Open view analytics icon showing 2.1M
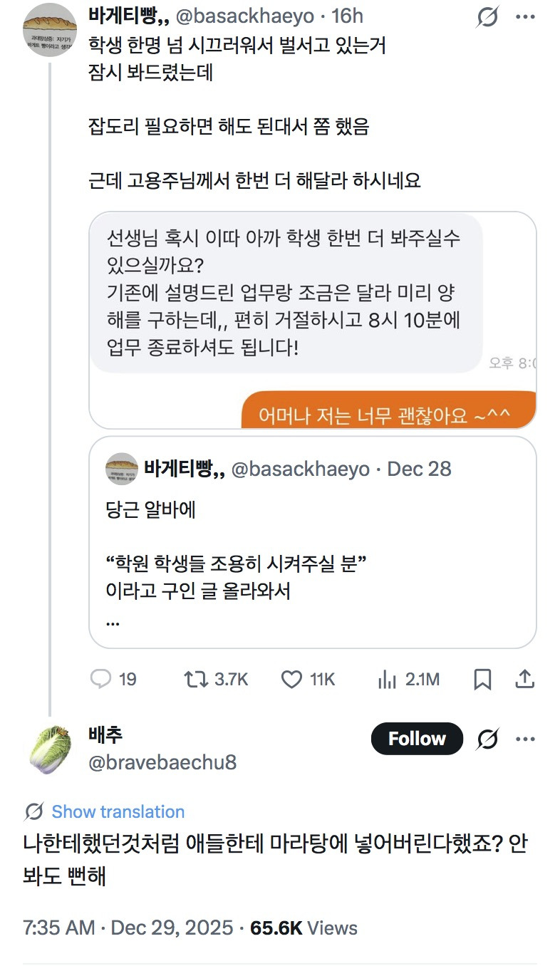This screenshot has width=560, height=966. tap(387, 680)
